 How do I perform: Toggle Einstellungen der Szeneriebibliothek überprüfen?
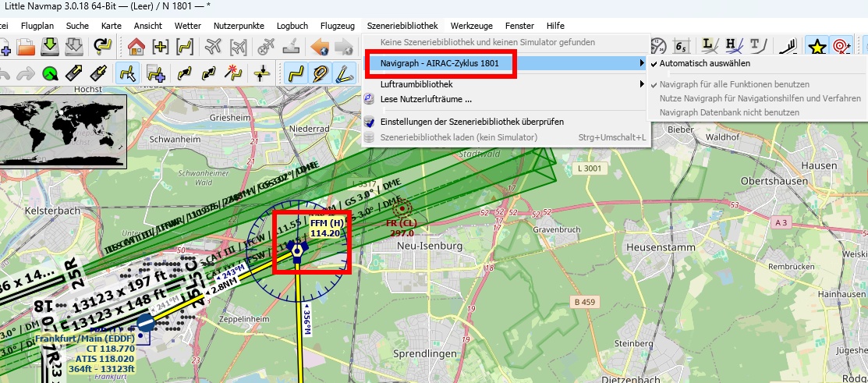coord(506,121)
